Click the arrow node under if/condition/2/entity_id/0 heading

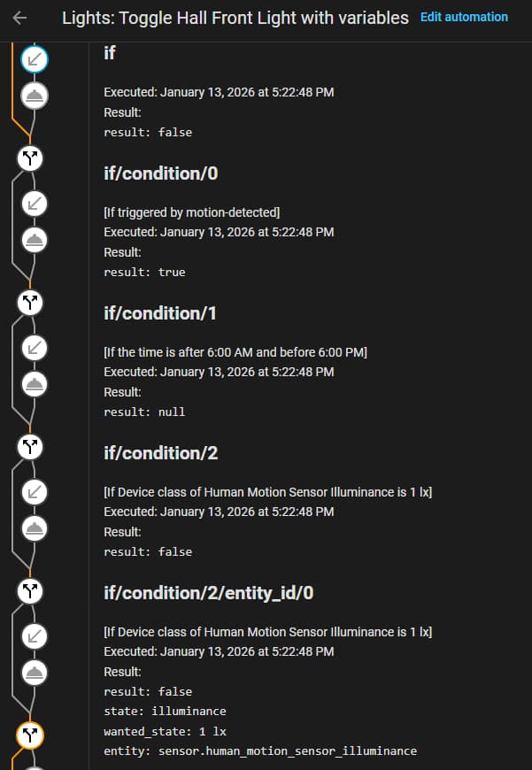[34, 634]
